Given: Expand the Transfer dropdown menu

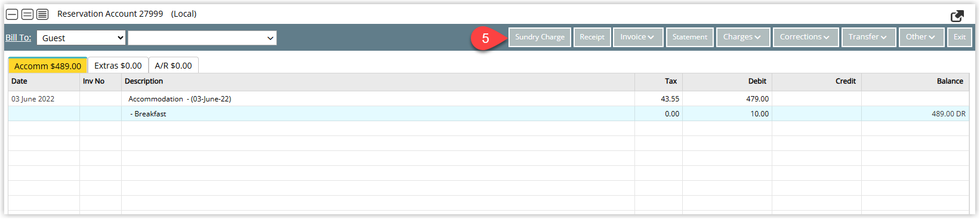Looking at the screenshot, I should [x=868, y=37].
